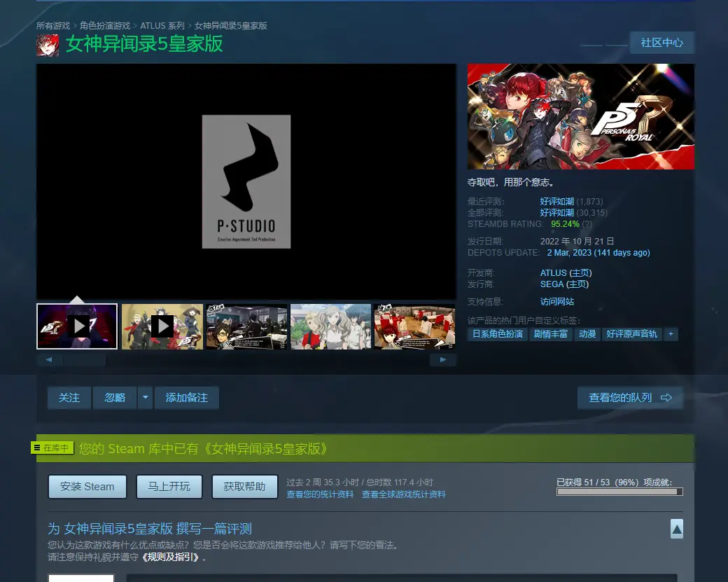Open SteamDB rating 95.24% link
Image resolution: width=728 pixels, height=582 pixels.
pyautogui.click(x=565, y=224)
